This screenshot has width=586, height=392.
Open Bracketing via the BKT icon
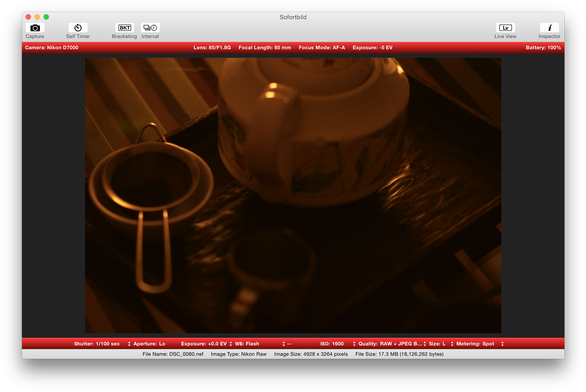124,27
